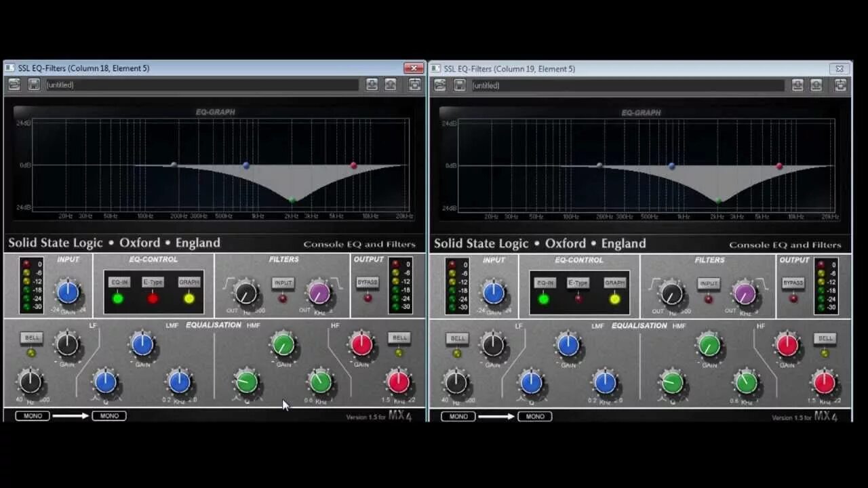Viewport: 868px width, 488px height.
Task: Click rightmost toolbar icon in Column 19 window
Action: tap(840, 85)
